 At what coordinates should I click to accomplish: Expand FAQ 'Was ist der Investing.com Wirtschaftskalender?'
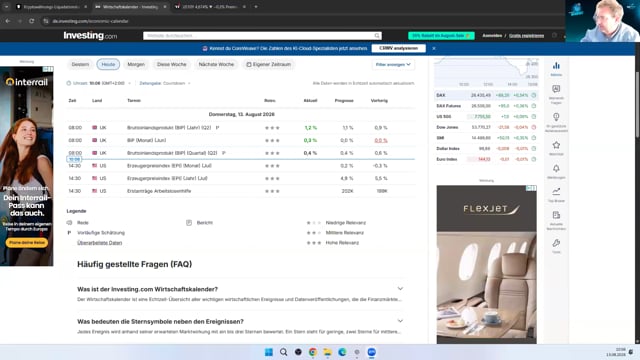coord(240,289)
